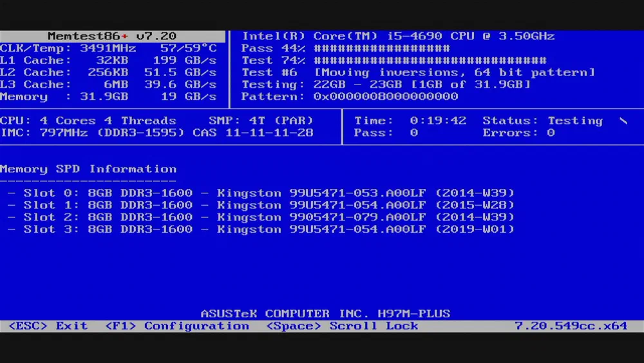Click the L2 Cache 256KB line
The height and width of the screenshot is (363, 644).
click(108, 72)
